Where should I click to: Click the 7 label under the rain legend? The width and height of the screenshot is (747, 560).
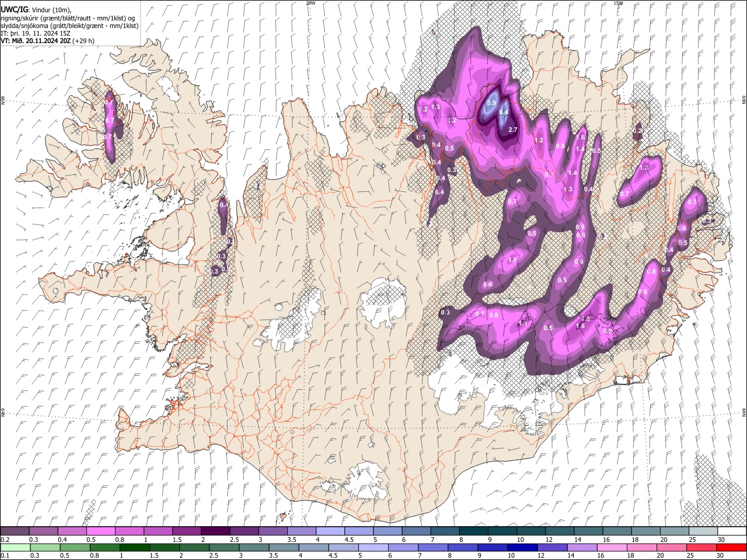[419, 555]
